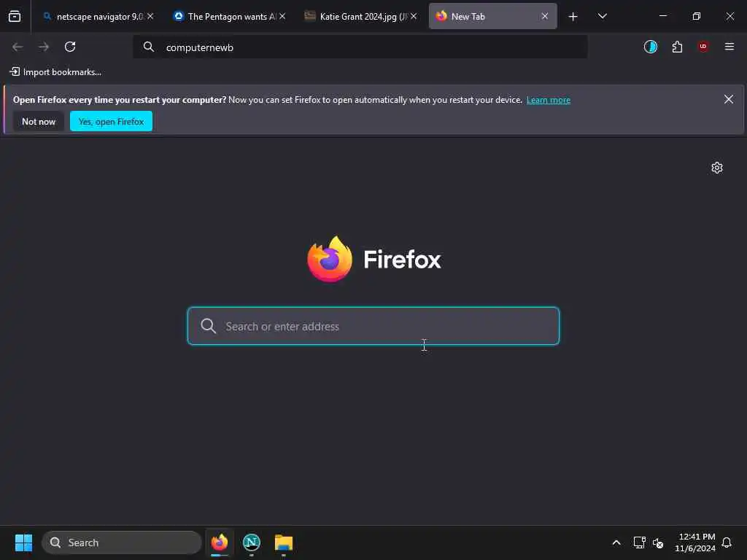Switch to Katie Grant 2024.jpg tab

coord(360,16)
